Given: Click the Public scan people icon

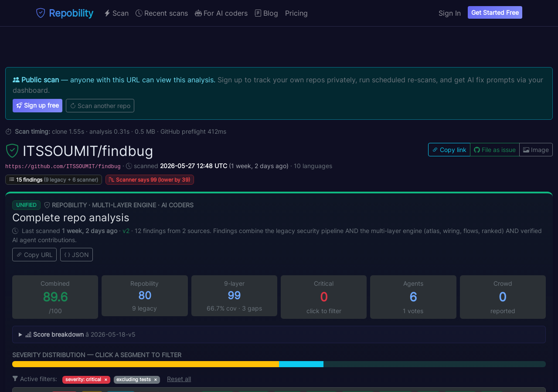Looking at the screenshot, I should (x=16, y=80).
